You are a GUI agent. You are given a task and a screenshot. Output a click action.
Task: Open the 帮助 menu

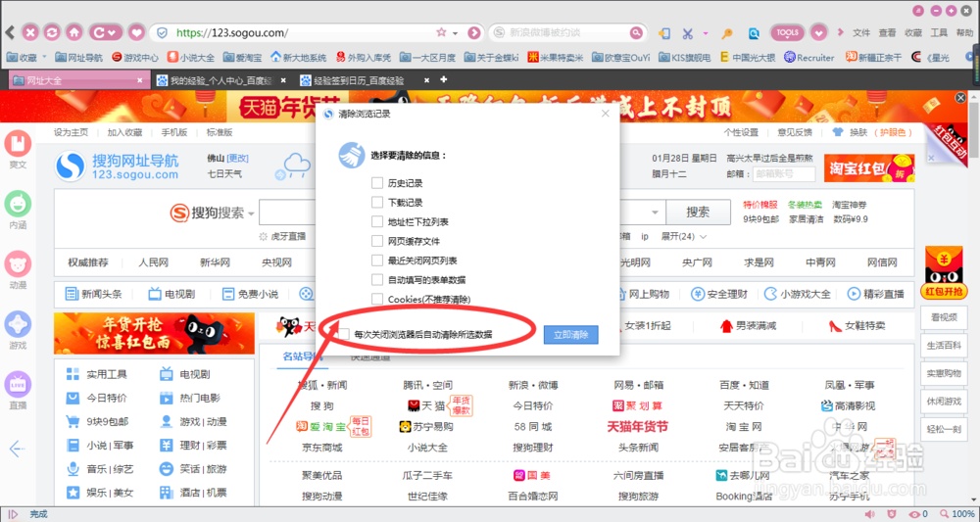[x=964, y=33]
